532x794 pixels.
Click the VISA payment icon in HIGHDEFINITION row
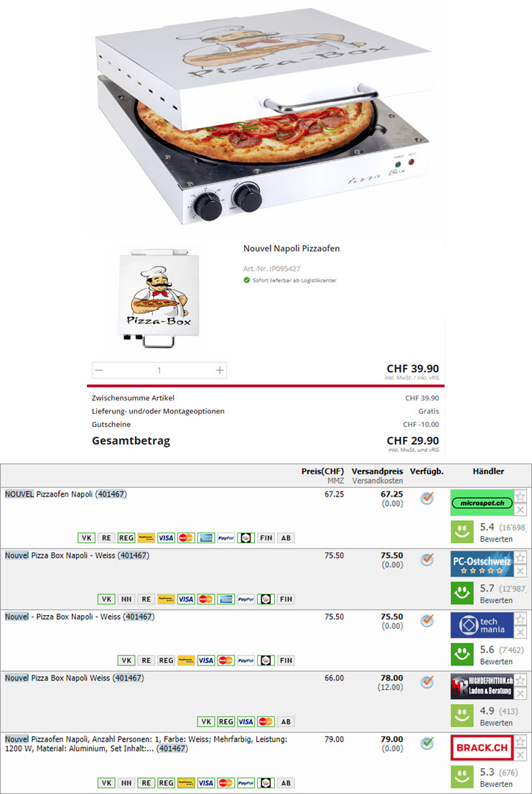[246, 721]
